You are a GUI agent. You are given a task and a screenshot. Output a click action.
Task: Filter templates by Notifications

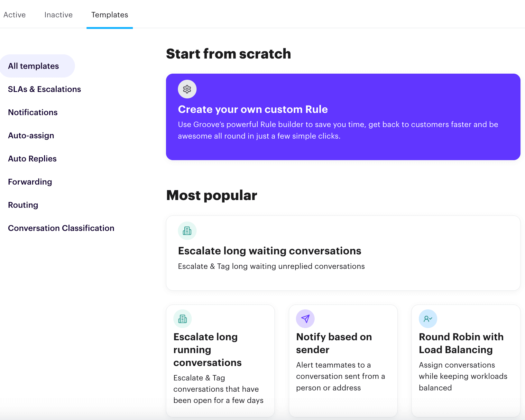click(32, 112)
